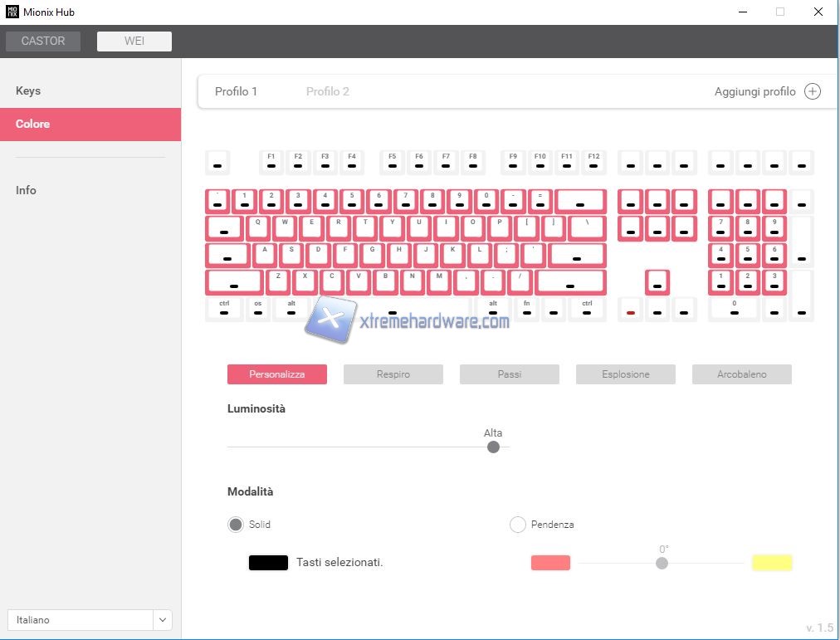
Task: Select the fn key on keyboard layout
Action: 526,309
